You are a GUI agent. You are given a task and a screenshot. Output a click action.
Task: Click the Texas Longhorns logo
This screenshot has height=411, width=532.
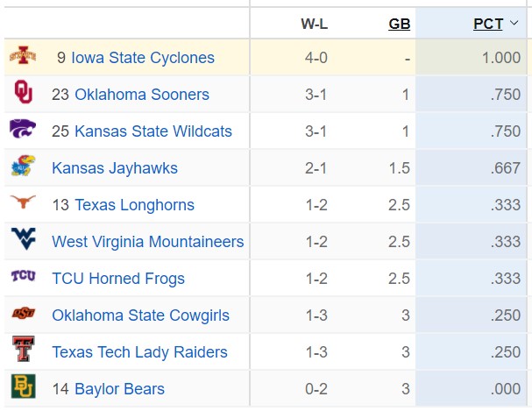[23, 202]
